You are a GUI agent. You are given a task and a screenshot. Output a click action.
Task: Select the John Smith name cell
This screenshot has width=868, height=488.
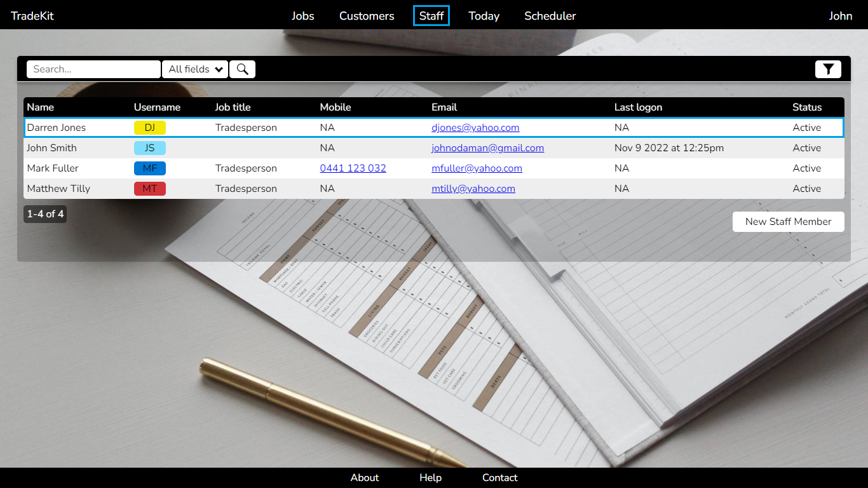point(51,148)
